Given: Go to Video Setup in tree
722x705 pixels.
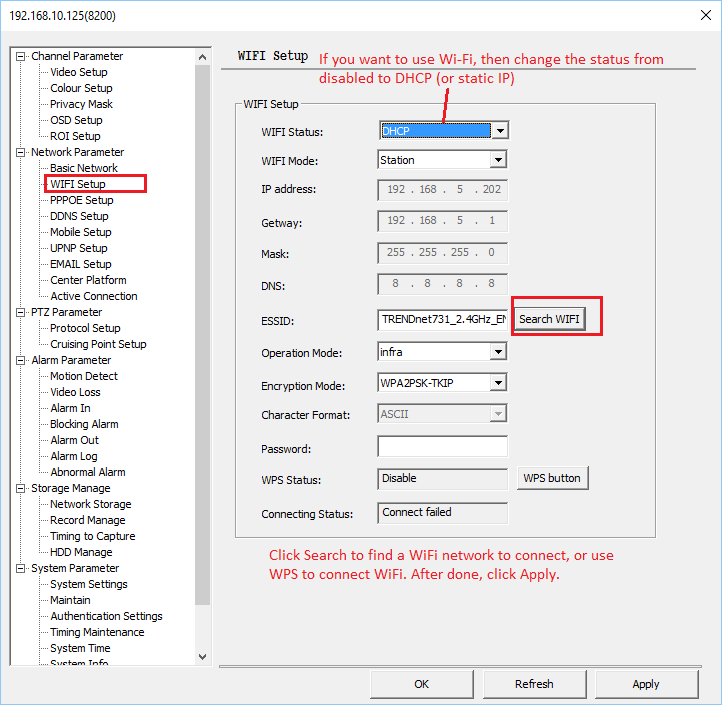Looking at the screenshot, I should (79, 72).
